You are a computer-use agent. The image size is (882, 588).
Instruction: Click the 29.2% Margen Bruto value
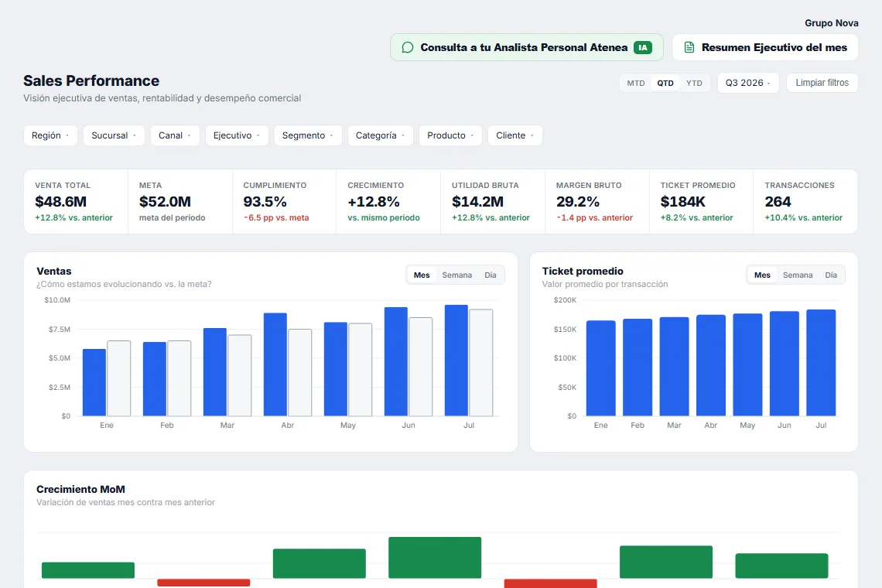[x=578, y=201]
